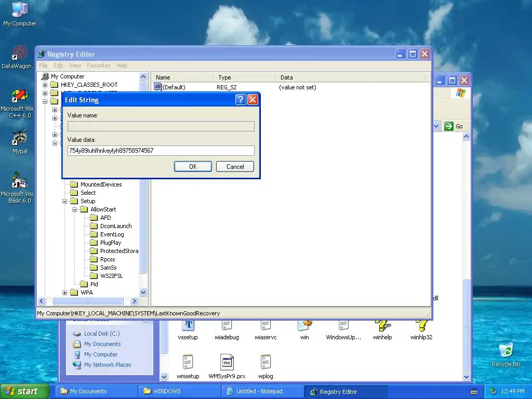
Task: Open My Network Places link
Action: [x=108, y=365]
